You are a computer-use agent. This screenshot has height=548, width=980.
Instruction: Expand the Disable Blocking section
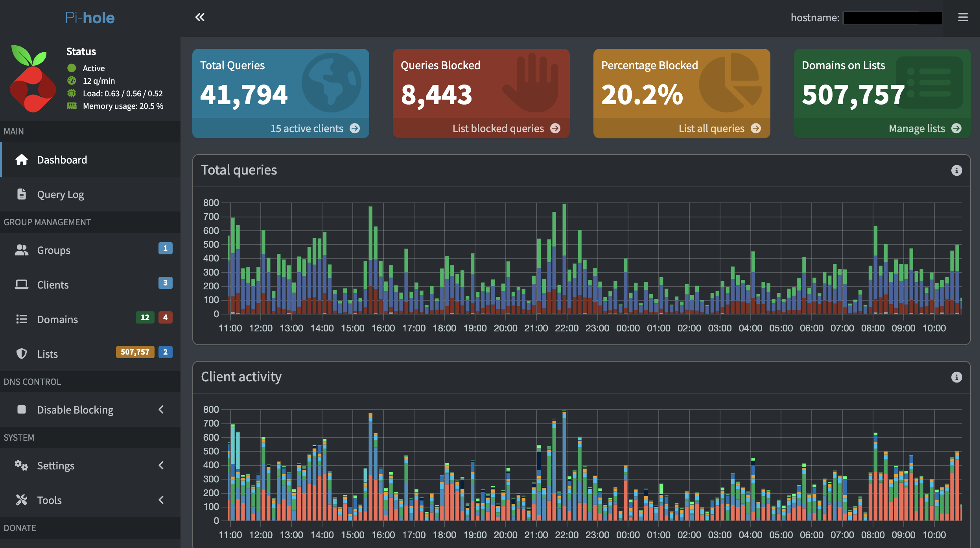click(x=161, y=410)
